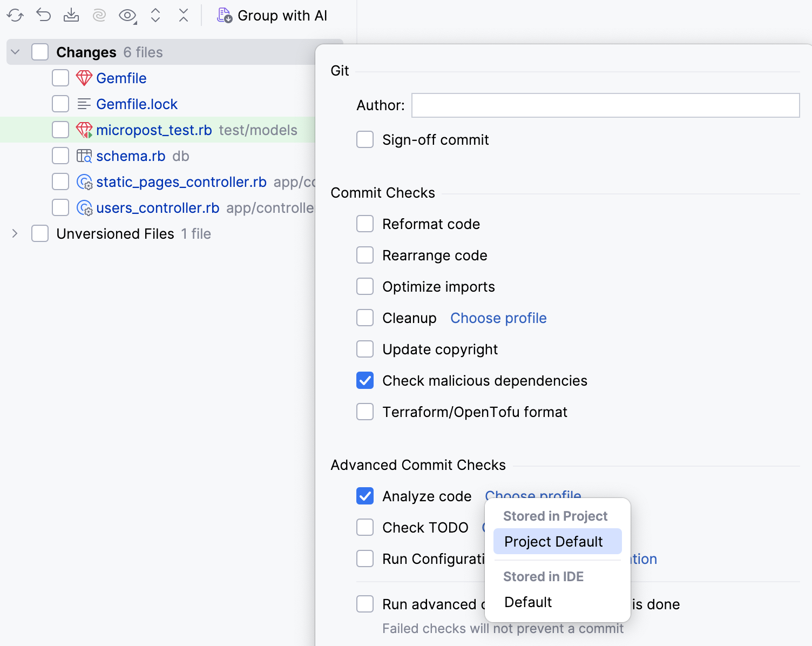The width and height of the screenshot is (812, 646).
Task: Click Choose profile link next to Cleanup
Action: (498, 318)
